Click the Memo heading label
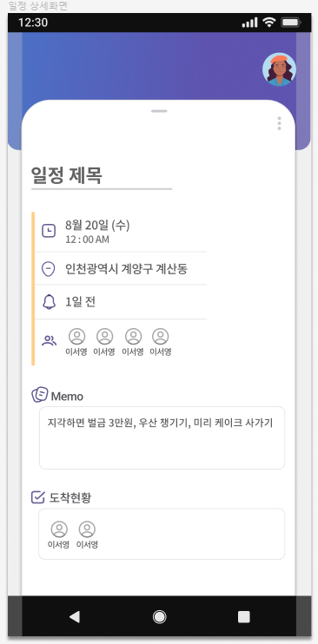This screenshot has height=644, width=318. tap(67, 397)
